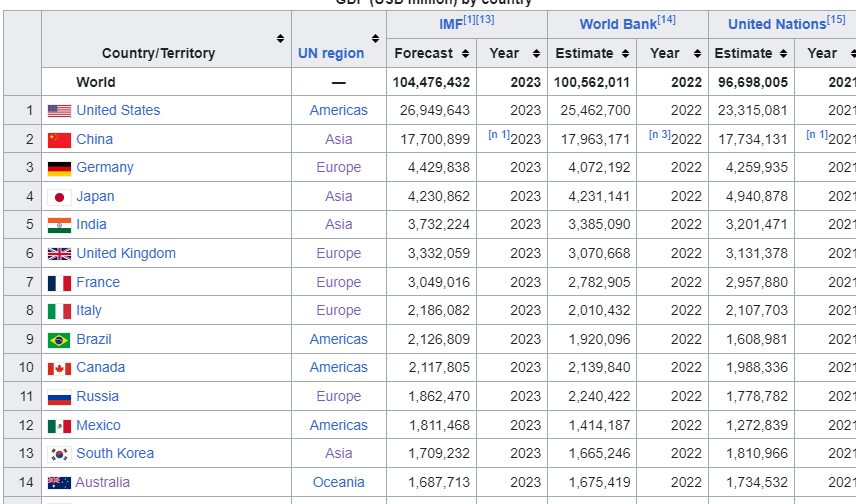
Task: Sort by IMF Year column arrows
Action: [536, 54]
